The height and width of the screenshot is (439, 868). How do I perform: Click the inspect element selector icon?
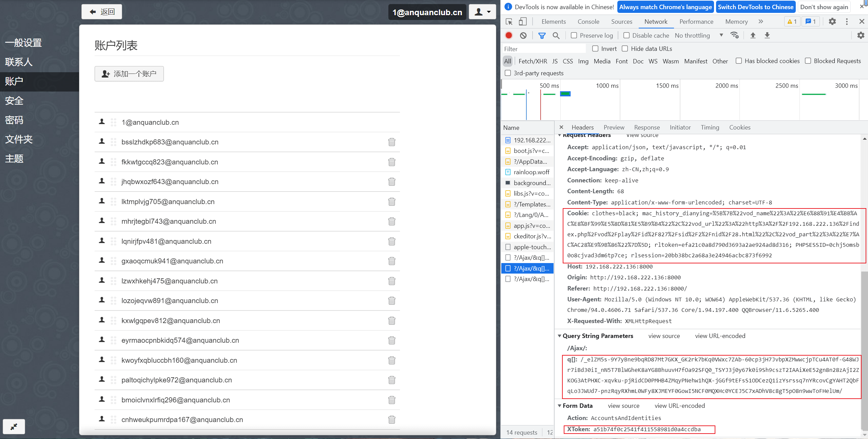[509, 21]
